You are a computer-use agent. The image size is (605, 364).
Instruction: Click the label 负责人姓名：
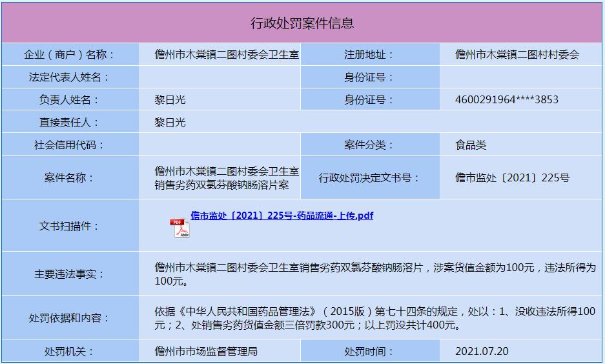(70, 100)
